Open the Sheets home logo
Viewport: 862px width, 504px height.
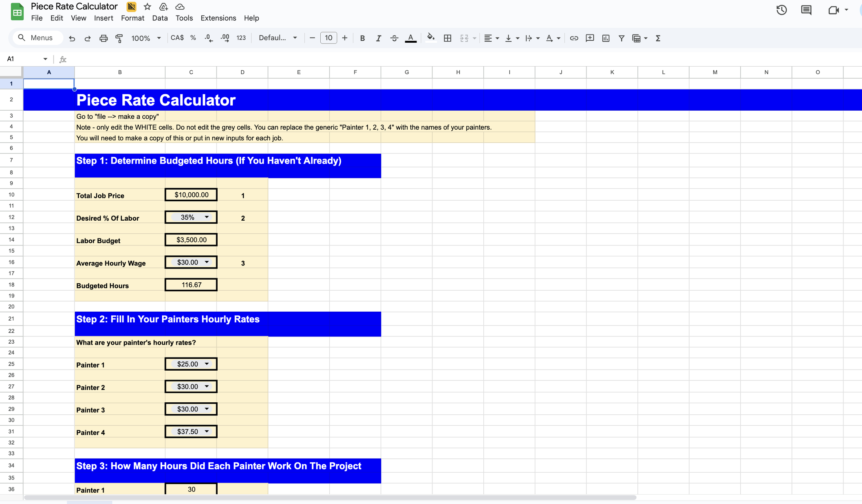[17, 12]
